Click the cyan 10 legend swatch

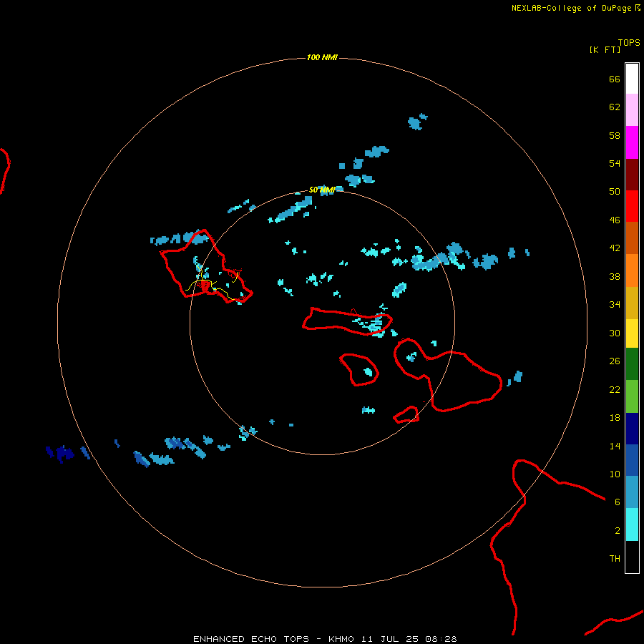click(x=632, y=525)
